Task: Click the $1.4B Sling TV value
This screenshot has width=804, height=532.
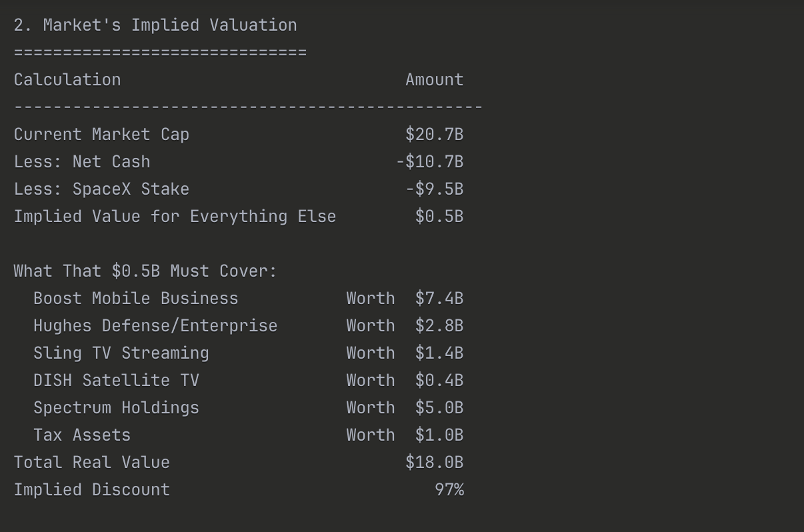Action: click(439, 353)
